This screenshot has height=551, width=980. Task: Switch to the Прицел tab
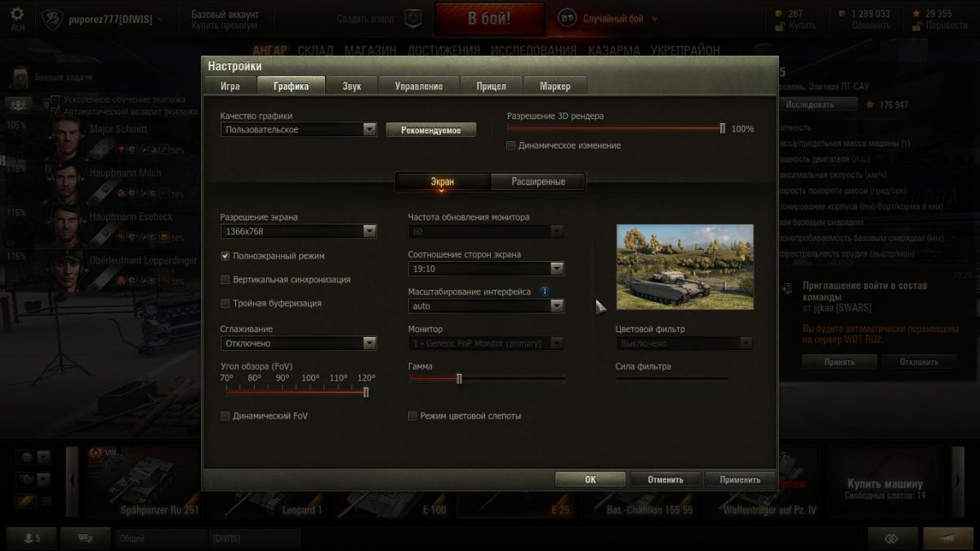point(491,86)
